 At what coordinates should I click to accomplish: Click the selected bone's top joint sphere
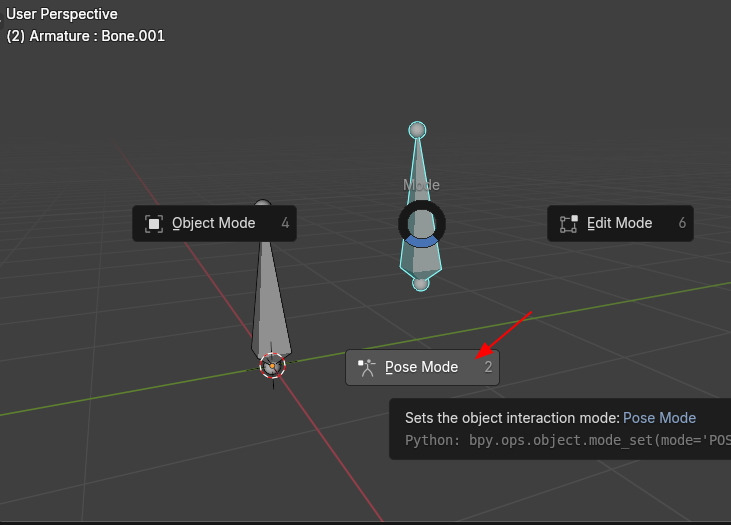(417, 130)
